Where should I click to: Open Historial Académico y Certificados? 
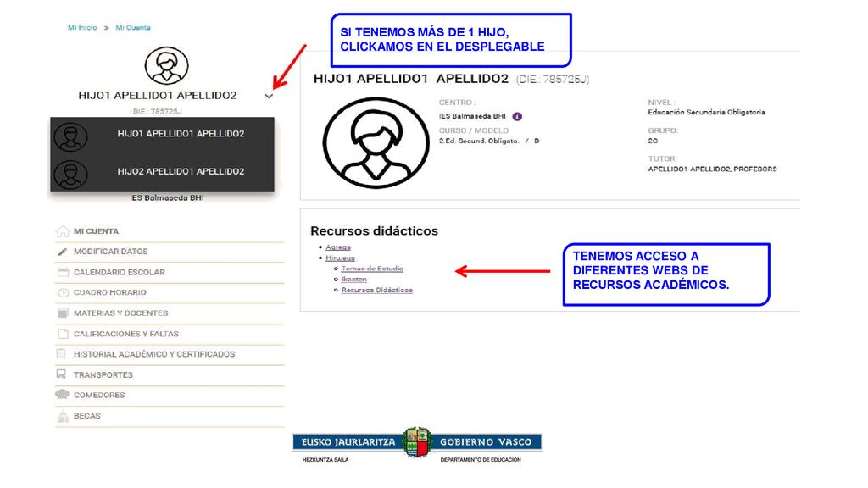coord(154,354)
